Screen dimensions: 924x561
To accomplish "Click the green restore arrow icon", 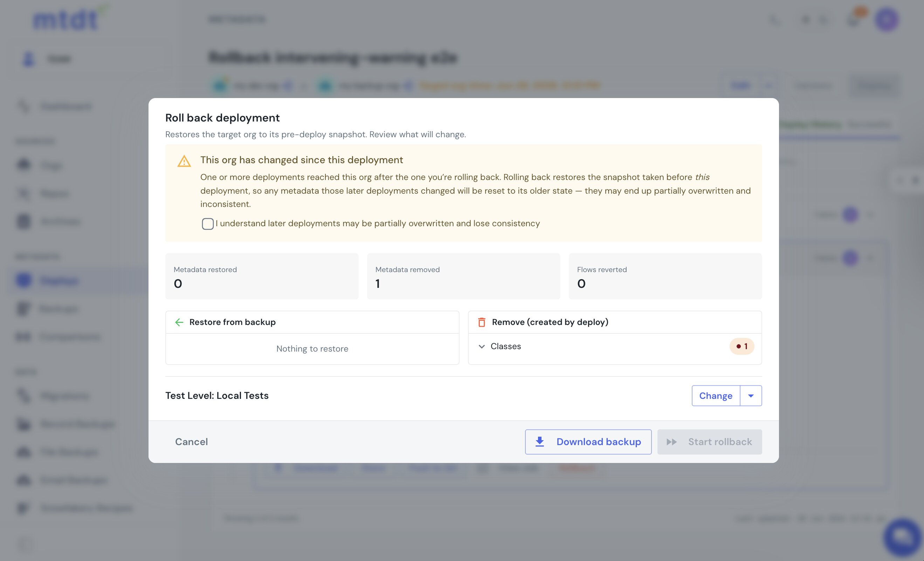I will tap(179, 322).
